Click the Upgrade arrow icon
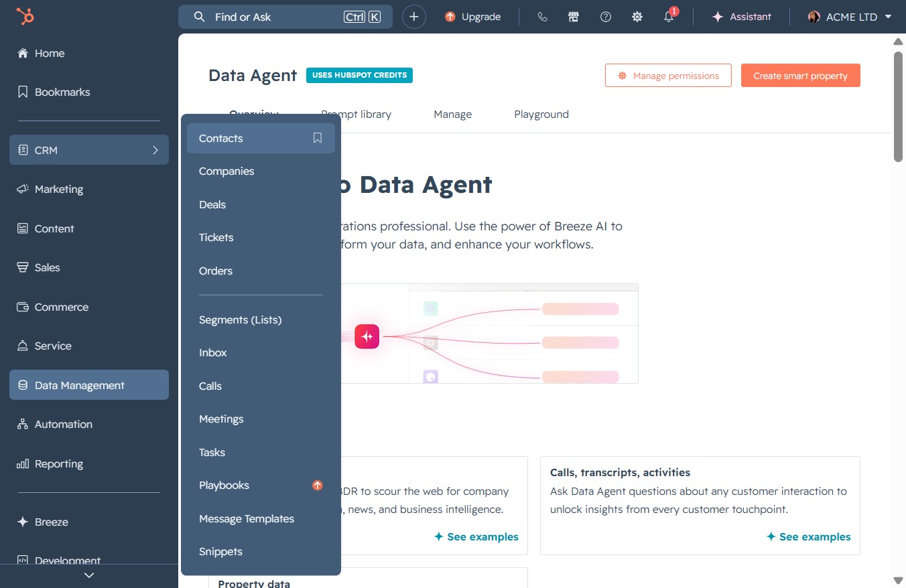The image size is (906, 588). [x=450, y=17]
